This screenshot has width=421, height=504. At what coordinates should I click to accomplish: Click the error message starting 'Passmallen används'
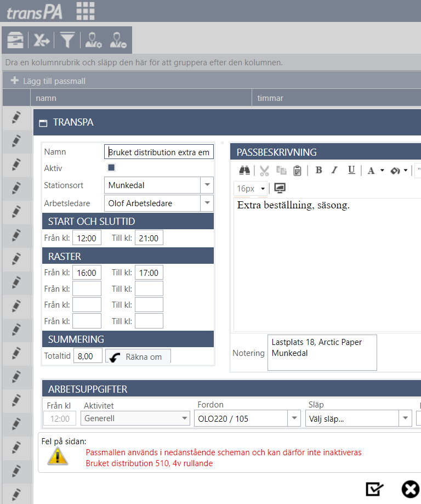click(x=223, y=452)
